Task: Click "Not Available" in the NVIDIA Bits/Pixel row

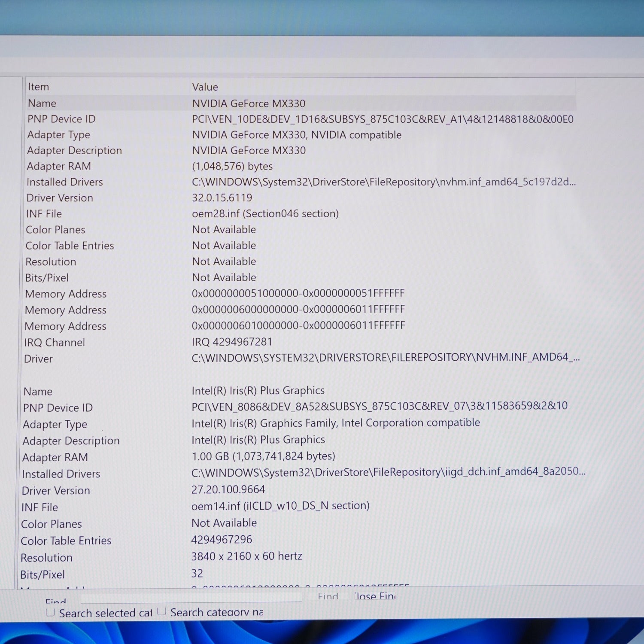Action: tap(224, 277)
